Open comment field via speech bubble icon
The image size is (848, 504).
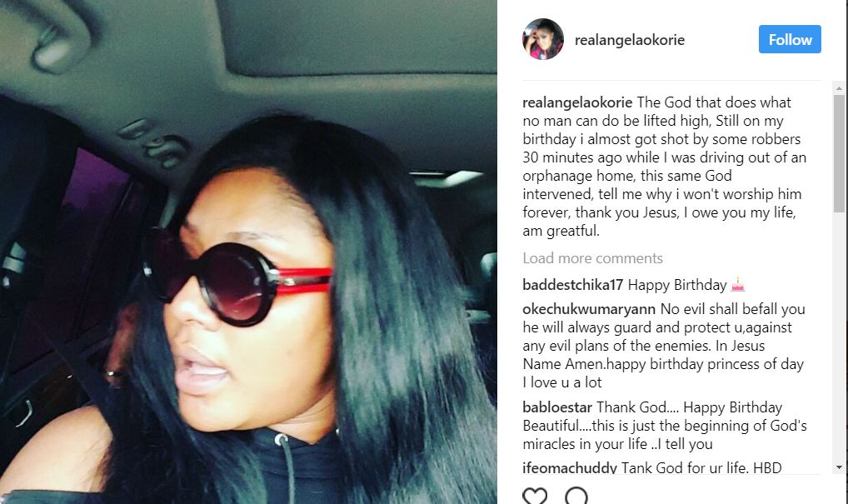coord(576,497)
